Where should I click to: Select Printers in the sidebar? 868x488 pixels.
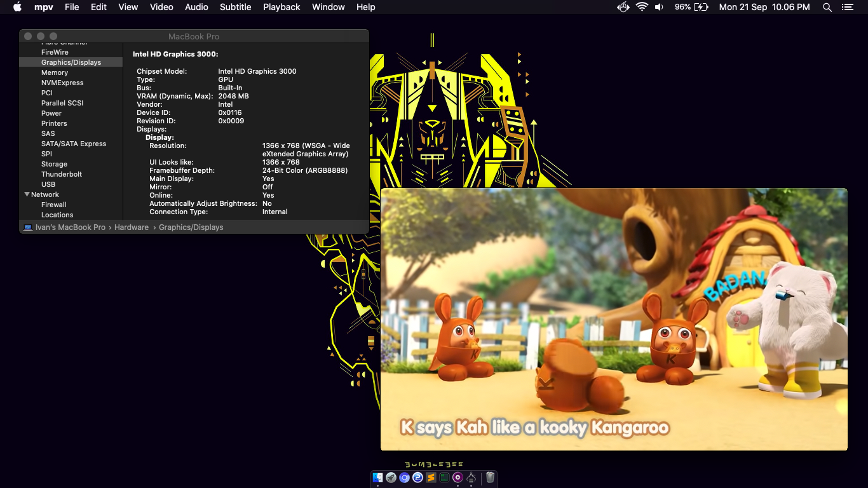point(54,123)
